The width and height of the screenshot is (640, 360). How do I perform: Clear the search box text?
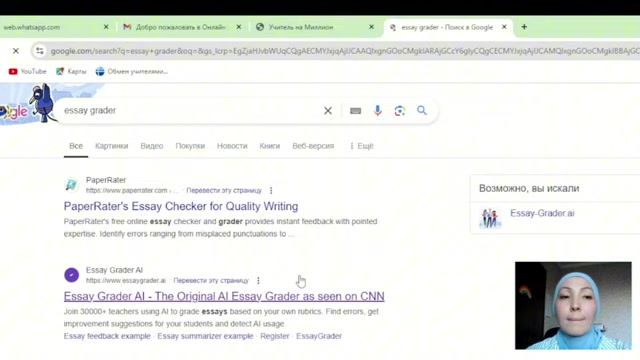(x=328, y=111)
